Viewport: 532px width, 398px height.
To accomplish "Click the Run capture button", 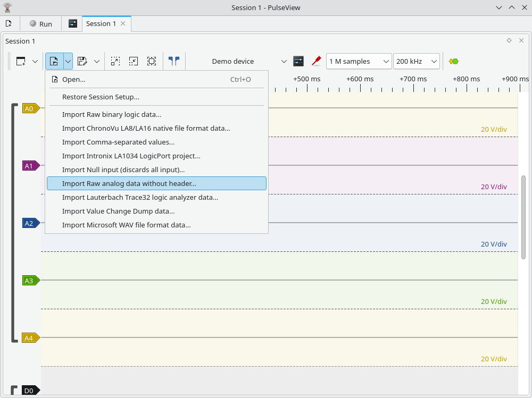I will (x=41, y=24).
